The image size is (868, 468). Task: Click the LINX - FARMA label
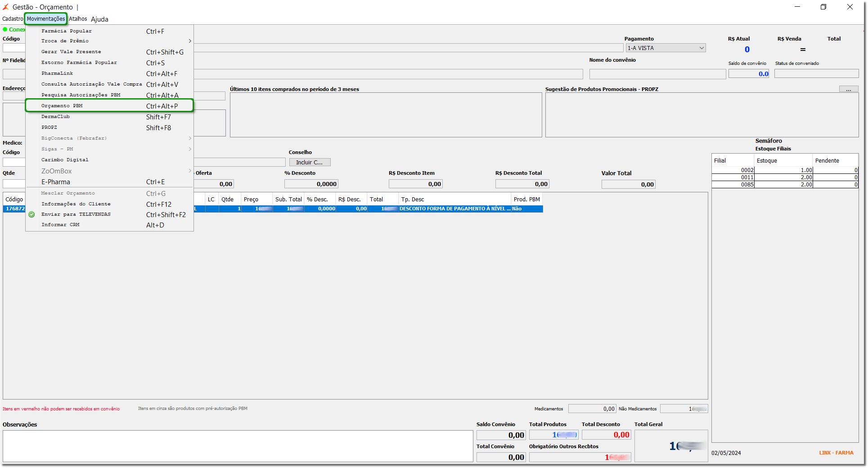point(836,453)
